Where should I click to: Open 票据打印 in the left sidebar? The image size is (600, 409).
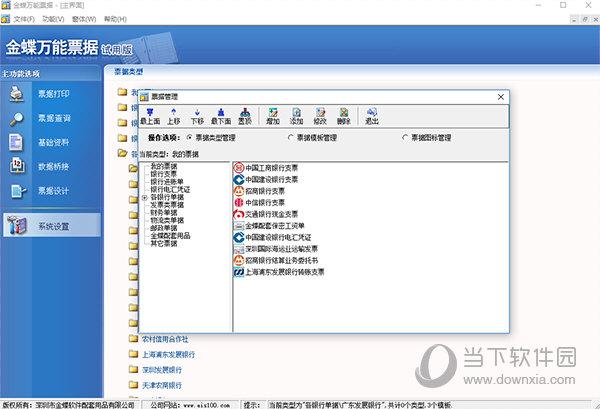tap(52, 94)
